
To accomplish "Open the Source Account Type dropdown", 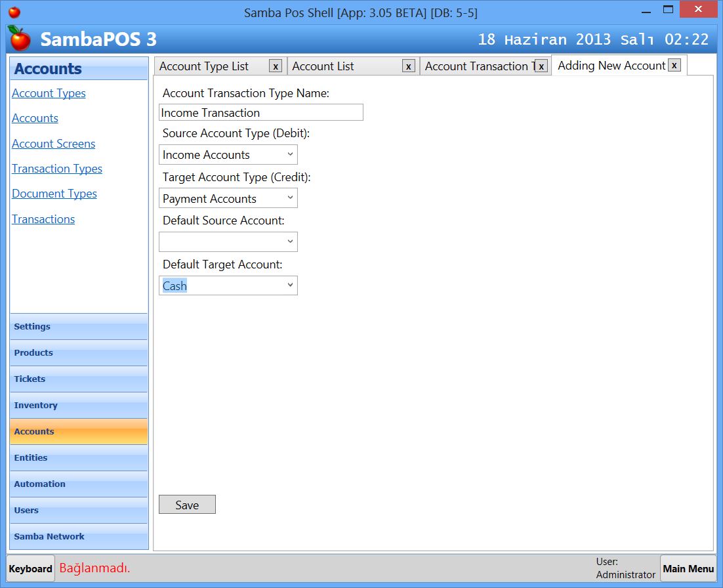I will coord(290,154).
